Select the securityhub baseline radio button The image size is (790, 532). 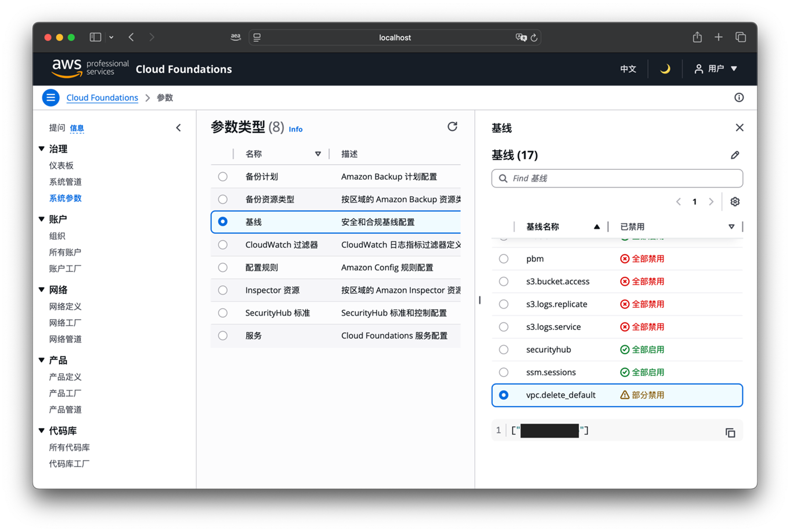(504, 350)
